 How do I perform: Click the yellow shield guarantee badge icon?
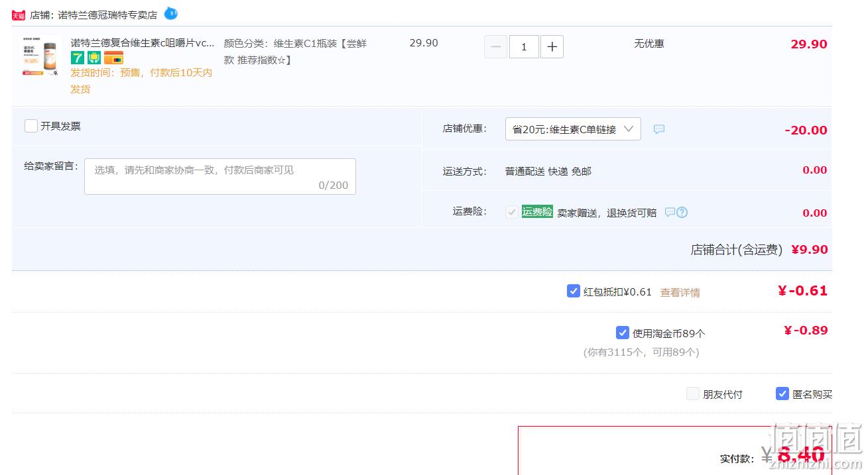(94, 58)
